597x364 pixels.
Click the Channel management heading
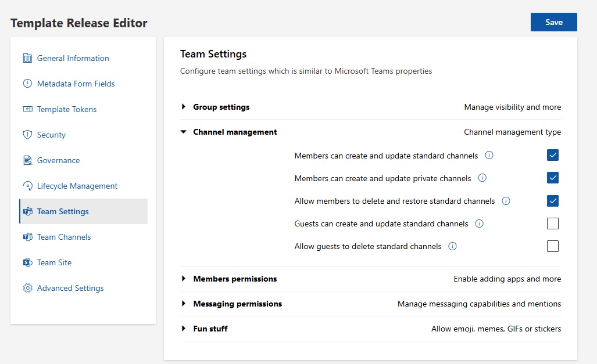pyautogui.click(x=235, y=132)
